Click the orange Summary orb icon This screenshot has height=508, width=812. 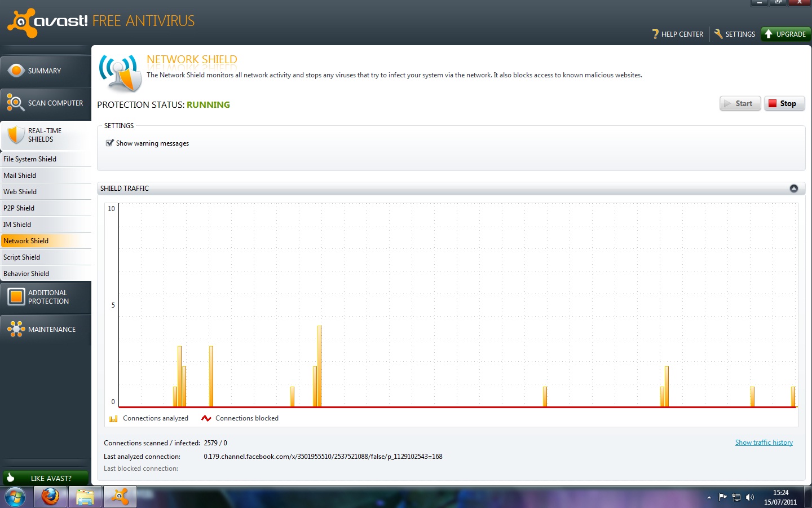click(x=16, y=71)
